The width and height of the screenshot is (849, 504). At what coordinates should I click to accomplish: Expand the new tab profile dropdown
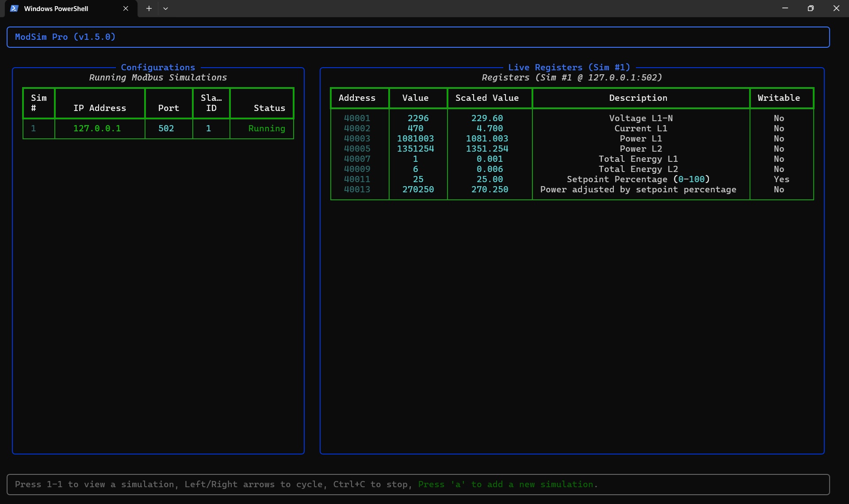(x=165, y=8)
